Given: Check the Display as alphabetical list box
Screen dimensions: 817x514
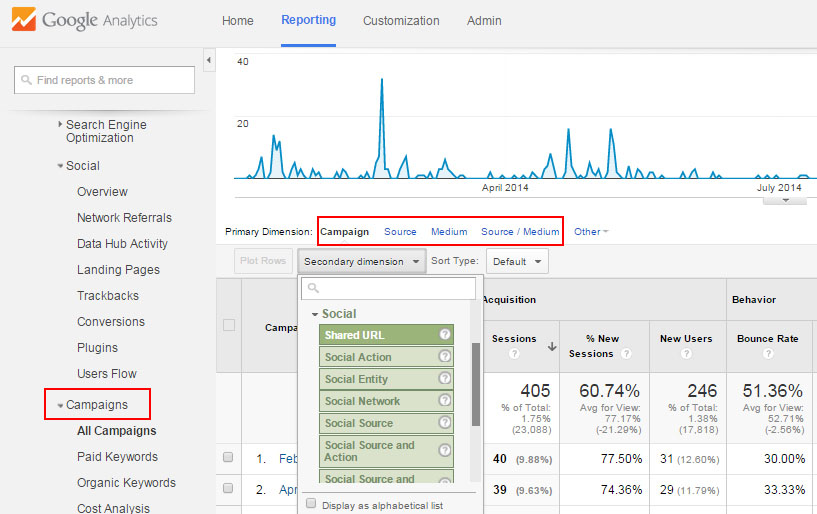Looking at the screenshot, I should [x=312, y=504].
